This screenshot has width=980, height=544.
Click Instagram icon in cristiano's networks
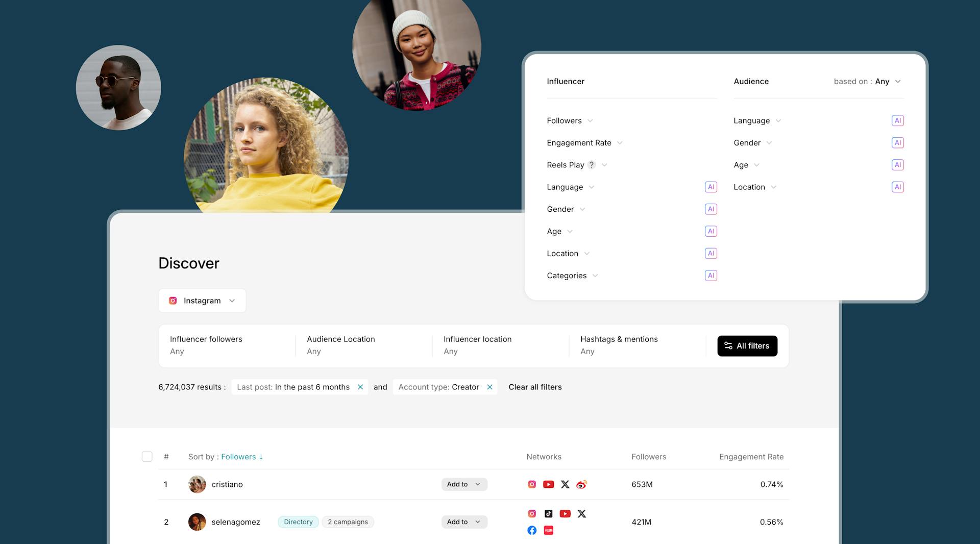point(532,484)
